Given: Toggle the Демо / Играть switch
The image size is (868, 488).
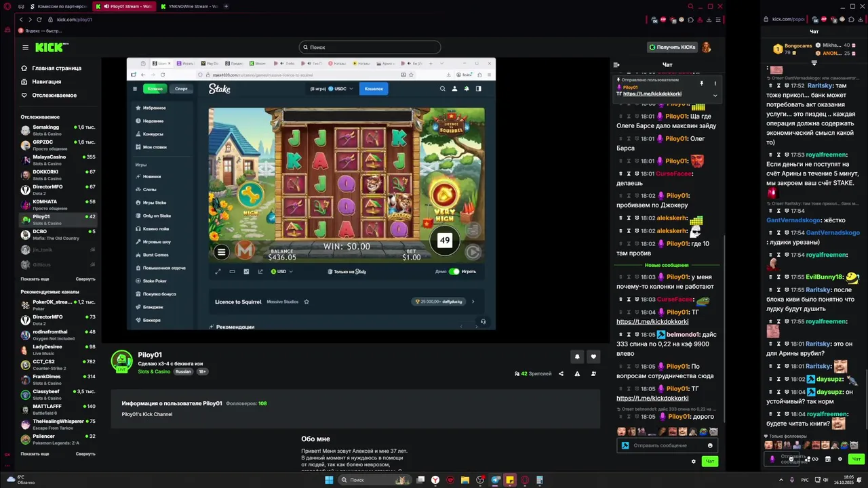Looking at the screenshot, I should 454,271.
